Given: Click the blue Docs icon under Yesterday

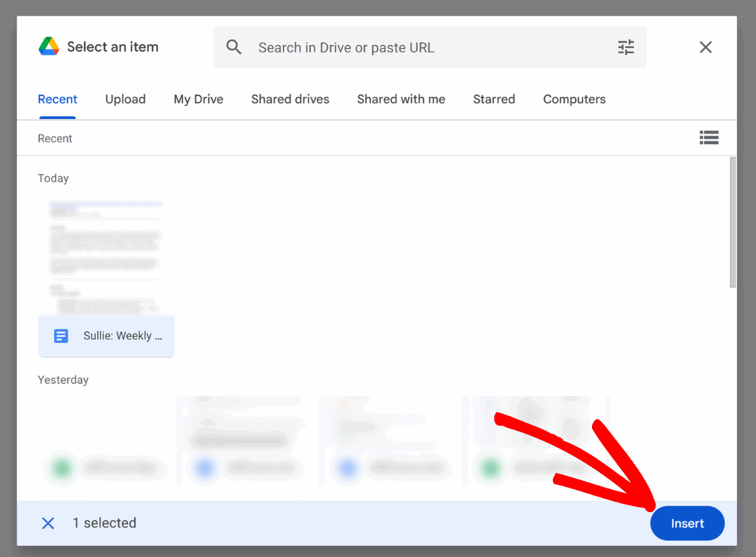Looking at the screenshot, I should pos(205,468).
